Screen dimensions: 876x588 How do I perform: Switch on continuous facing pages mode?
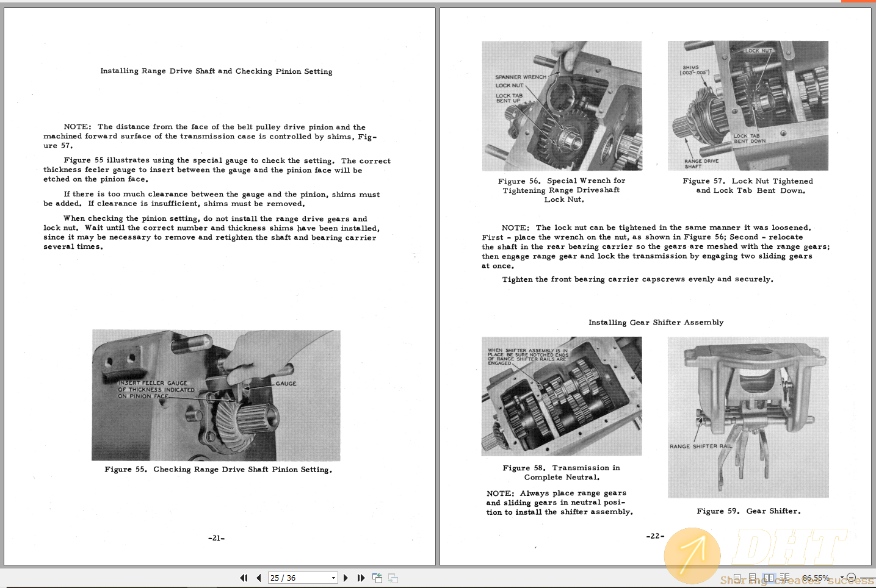pyautogui.click(x=784, y=578)
